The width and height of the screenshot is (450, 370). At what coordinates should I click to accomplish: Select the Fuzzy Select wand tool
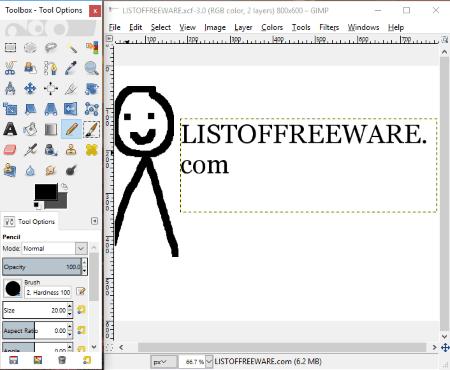click(x=71, y=47)
